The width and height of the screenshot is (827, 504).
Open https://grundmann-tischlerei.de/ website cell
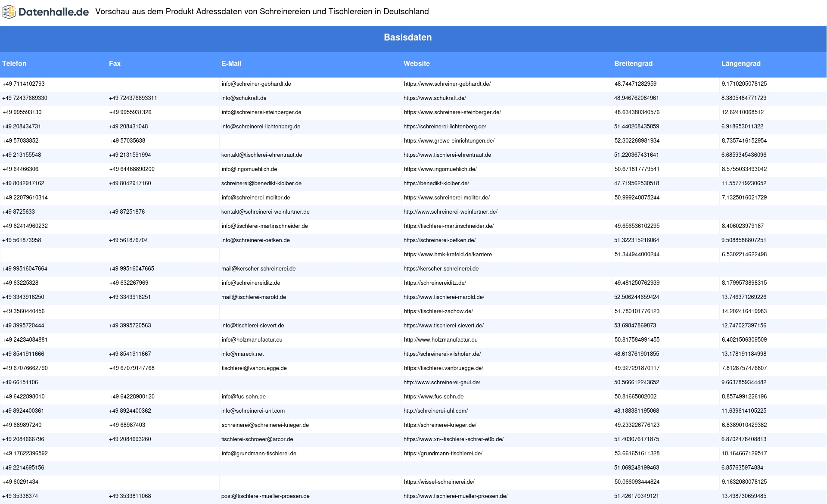[443, 454]
